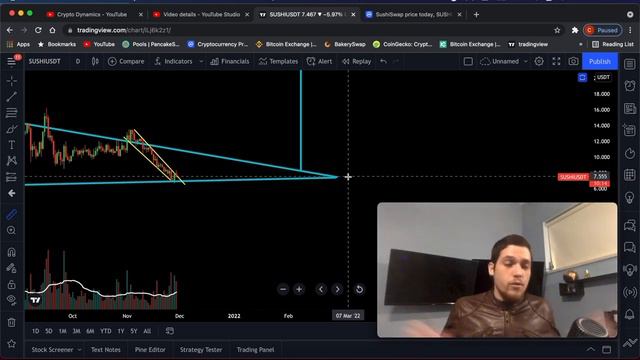Select the crosshair cursor tool
Image resolution: width=640 pixels, height=360 pixels.
coord(11,81)
